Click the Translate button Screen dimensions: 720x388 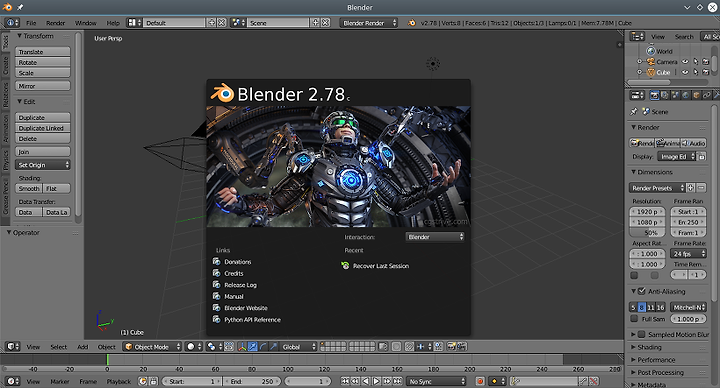coord(43,52)
